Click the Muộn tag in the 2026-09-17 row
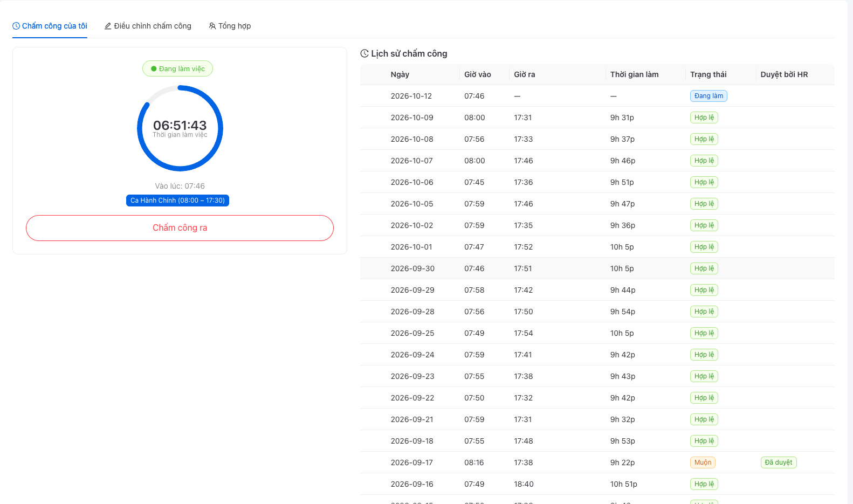 tap(703, 462)
